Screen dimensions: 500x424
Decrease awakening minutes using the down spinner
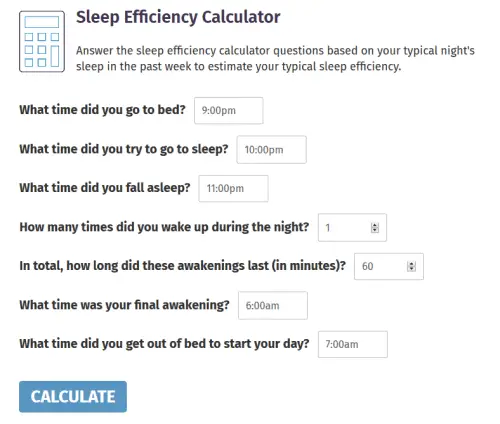(x=411, y=269)
